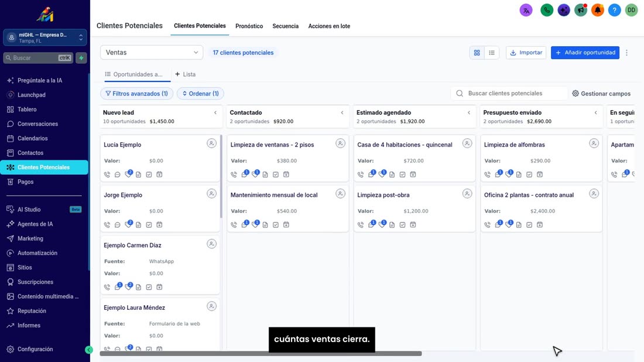Assign owner icon on Lucía Ejemplo card

211,144
